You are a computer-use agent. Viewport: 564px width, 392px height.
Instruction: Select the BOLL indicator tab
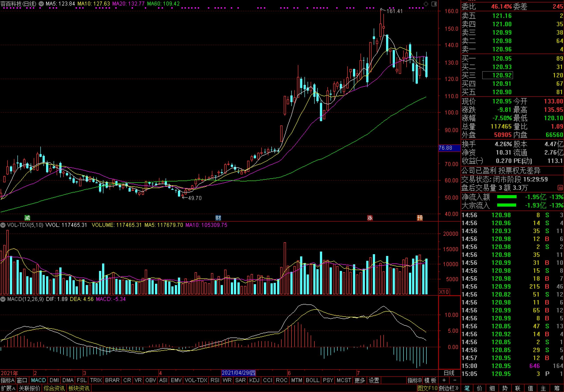[312, 380]
